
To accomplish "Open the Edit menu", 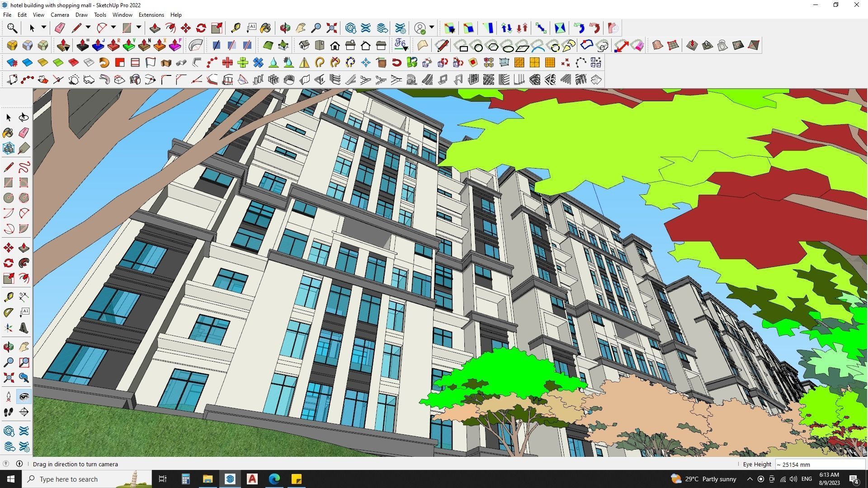I will click(22, 15).
